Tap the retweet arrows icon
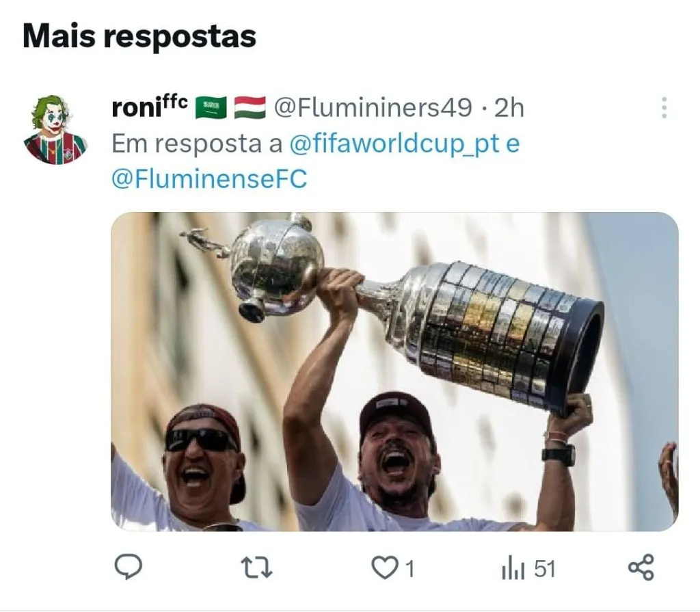700x612 pixels. click(257, 568)
